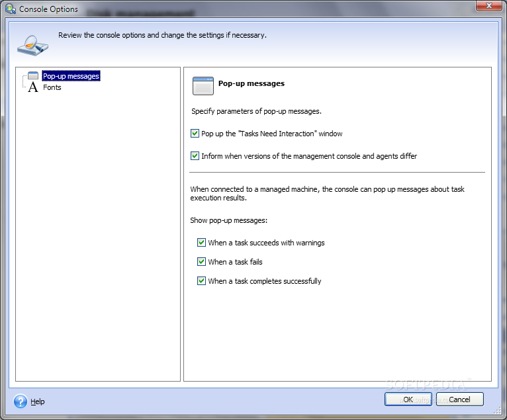
Task: Confirm settings with the OK button
Action: (x=408, y=399)
